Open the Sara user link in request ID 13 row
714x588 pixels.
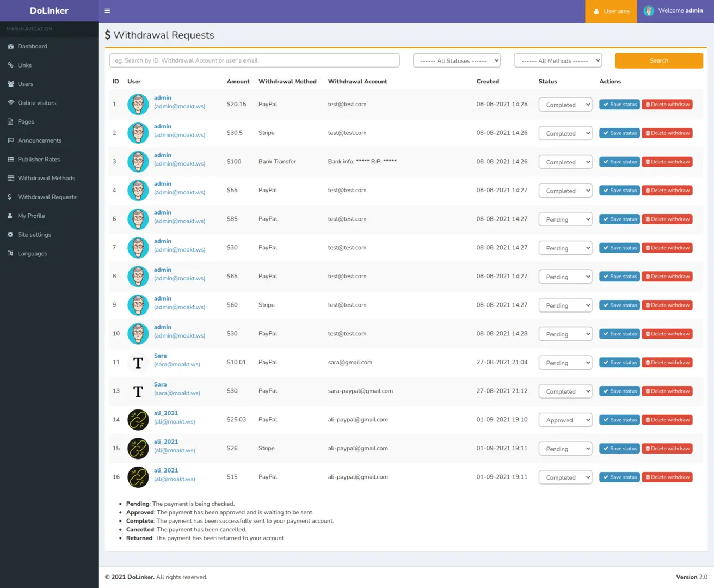pyautogui.click(x=161, y=384)
